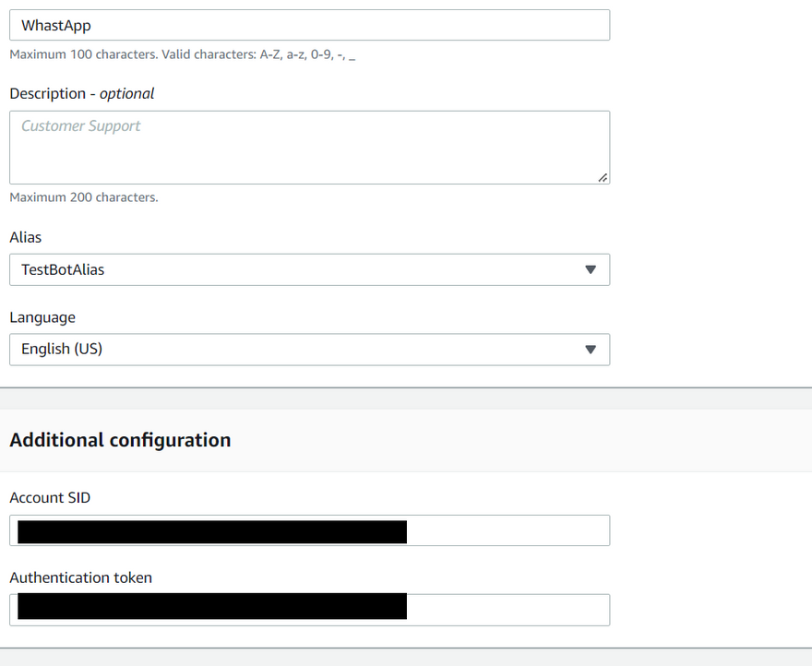This screenshot has width=812, height=666.
Task: Click the Account SID input field
Action: pyautogui.click(x=507, y=530)
